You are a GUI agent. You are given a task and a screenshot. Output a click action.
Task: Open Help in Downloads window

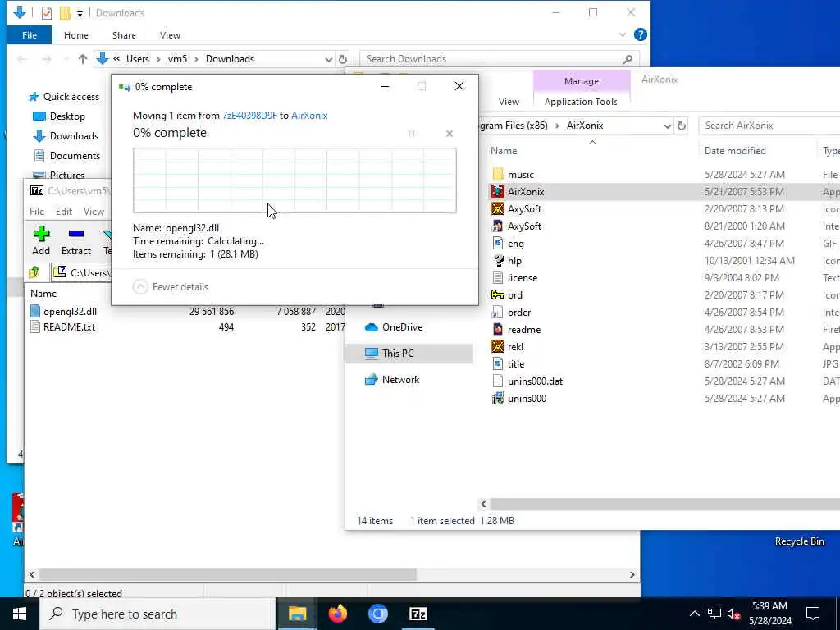pos(640,34)
